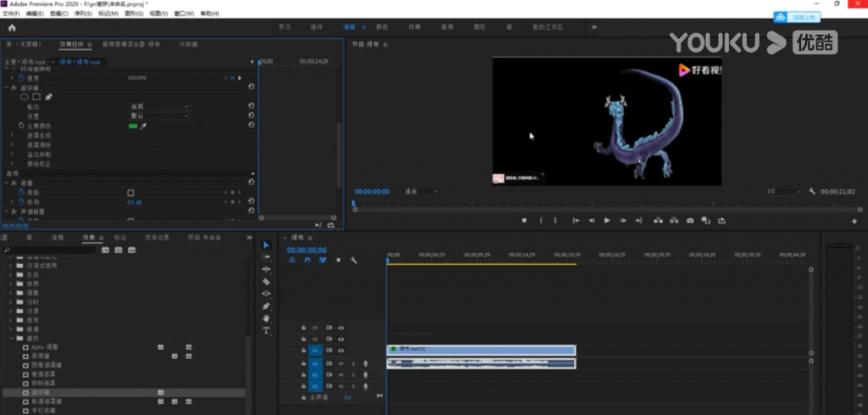Select the Ripple Edit tool
This screenshot has width=868, height=415.
pos(266,269)
